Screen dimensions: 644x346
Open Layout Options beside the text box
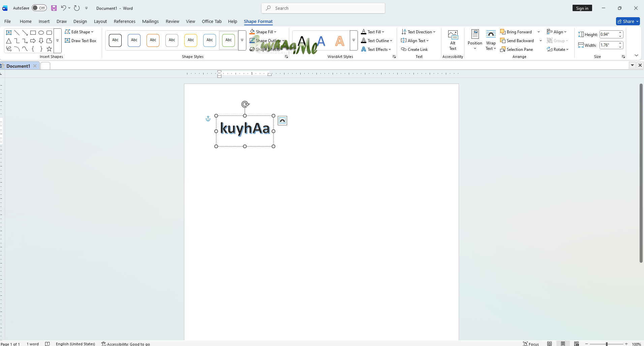(282, 121)
